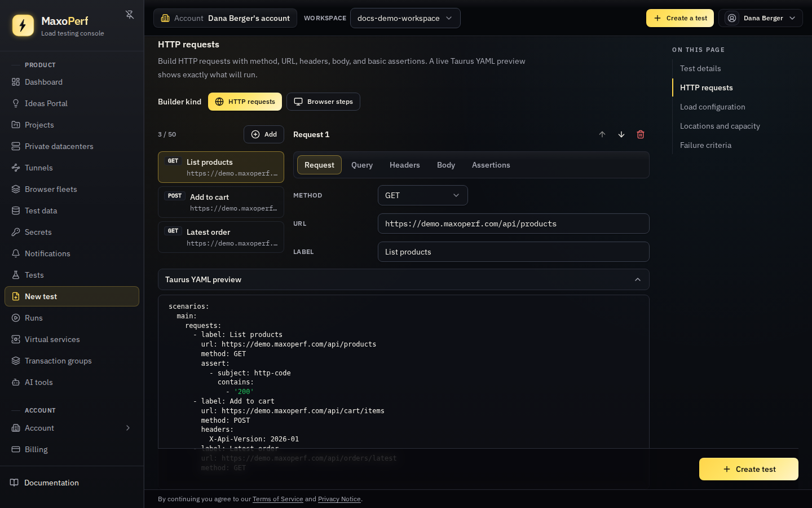Click the Label field List products

point(514,252)
